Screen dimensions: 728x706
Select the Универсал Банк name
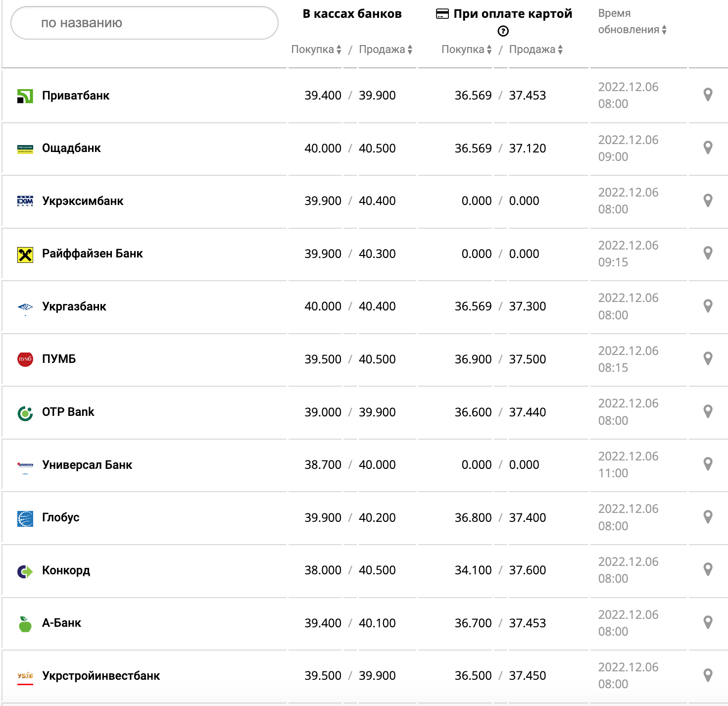pos(87,465)
